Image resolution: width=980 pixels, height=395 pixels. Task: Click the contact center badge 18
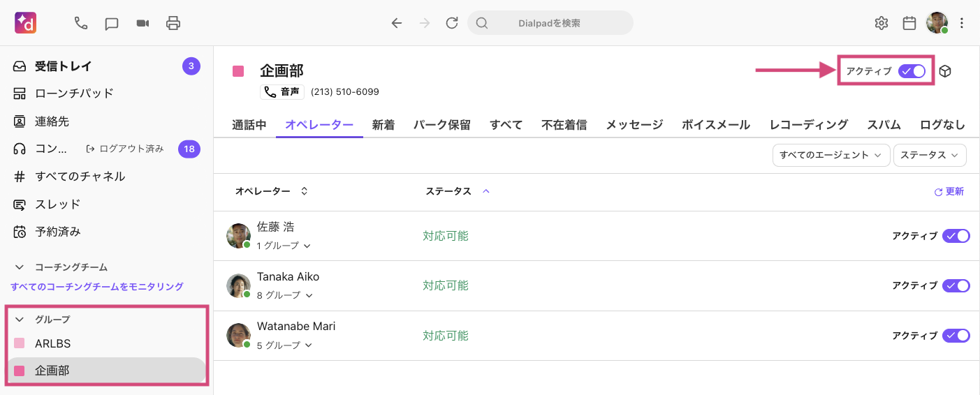189,149
